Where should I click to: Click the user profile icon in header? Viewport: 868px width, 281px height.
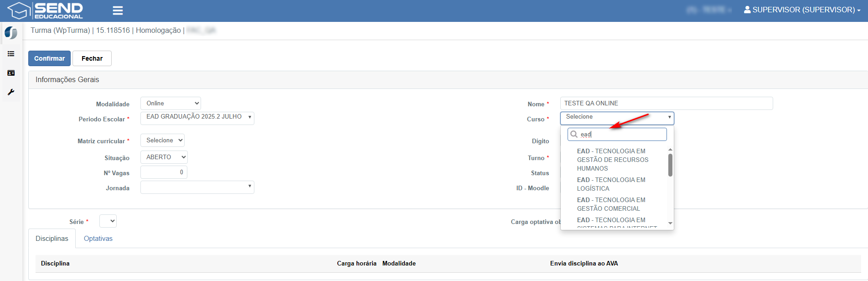coord(747,10)
